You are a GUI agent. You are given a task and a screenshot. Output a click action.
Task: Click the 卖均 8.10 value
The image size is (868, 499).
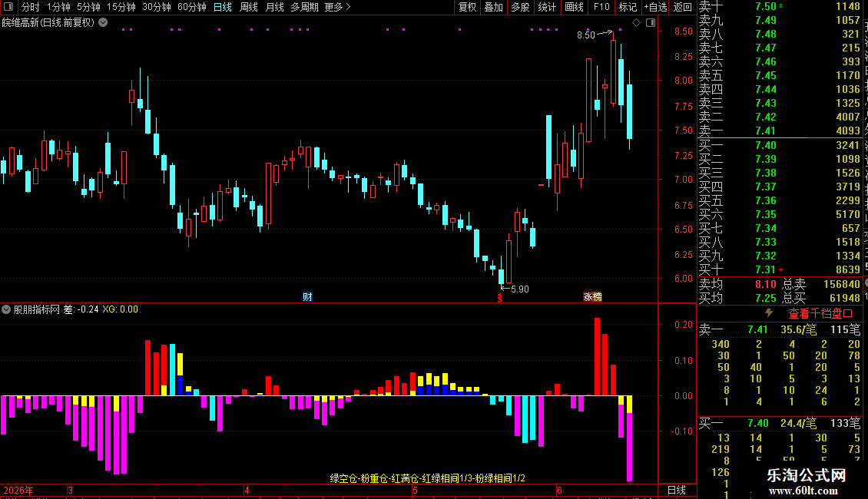[x=766, y=284]
